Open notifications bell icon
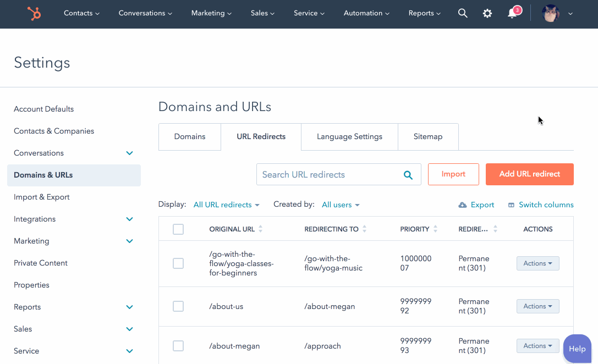Screen dimensions: 598x364 (512, 14)
